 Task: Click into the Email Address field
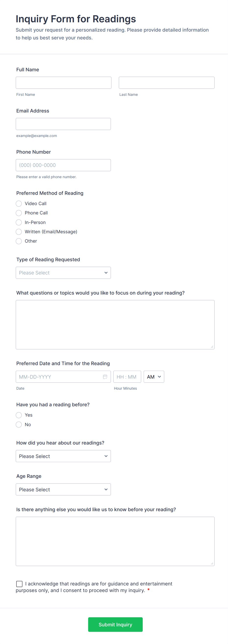point(63,124)
